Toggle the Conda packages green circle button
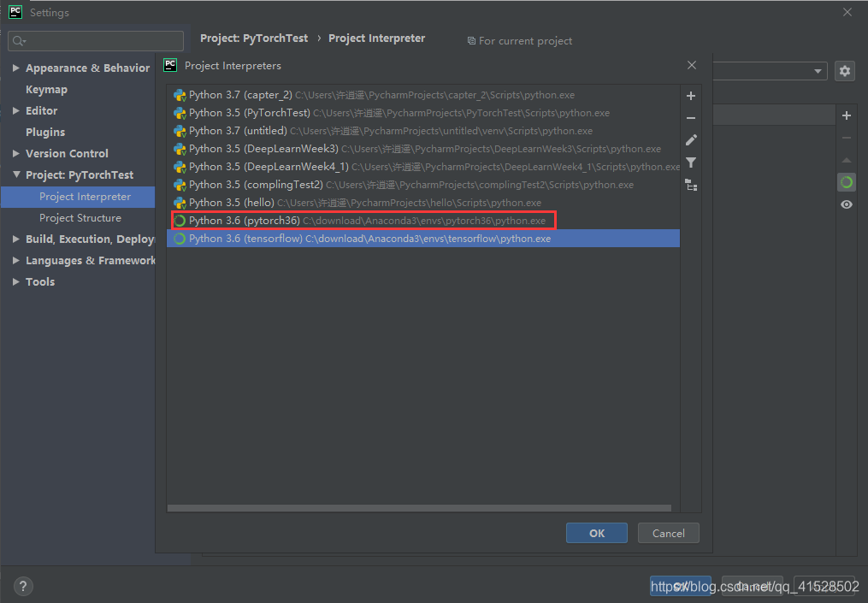The width and height of the screenshot is (868, 603). pos(846,182)
